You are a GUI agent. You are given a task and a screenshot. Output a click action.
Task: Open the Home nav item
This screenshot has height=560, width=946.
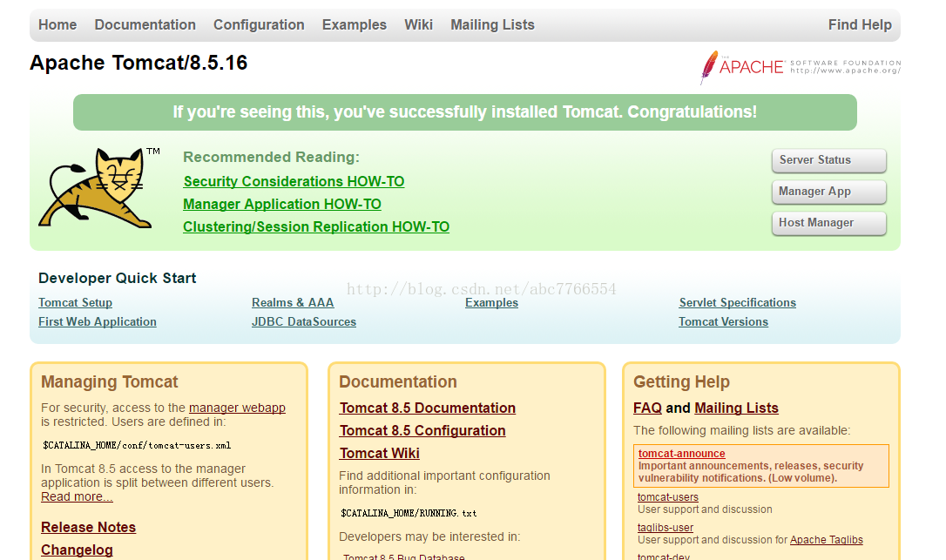[57, 24]
